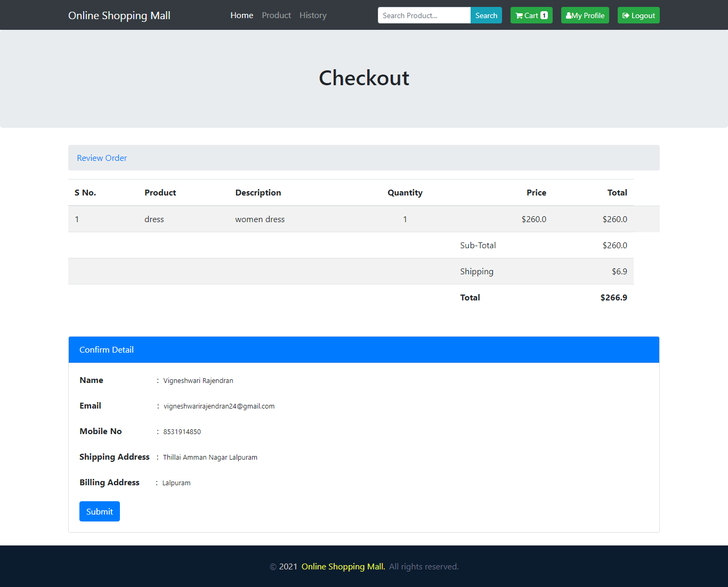Click the grand total $266.9
Viewport: 728px width, 587px height.
coord(614,297)
